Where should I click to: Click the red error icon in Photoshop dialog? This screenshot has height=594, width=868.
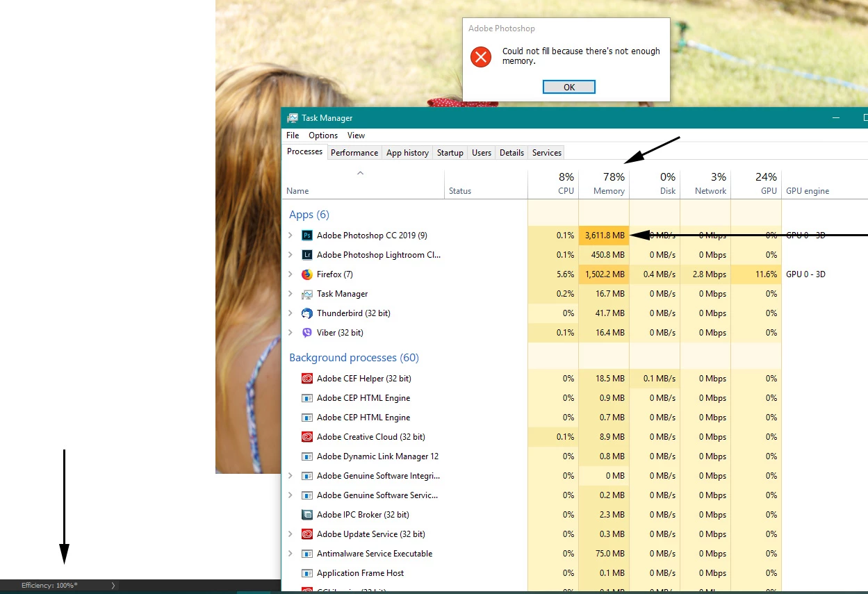pos(481,57)
